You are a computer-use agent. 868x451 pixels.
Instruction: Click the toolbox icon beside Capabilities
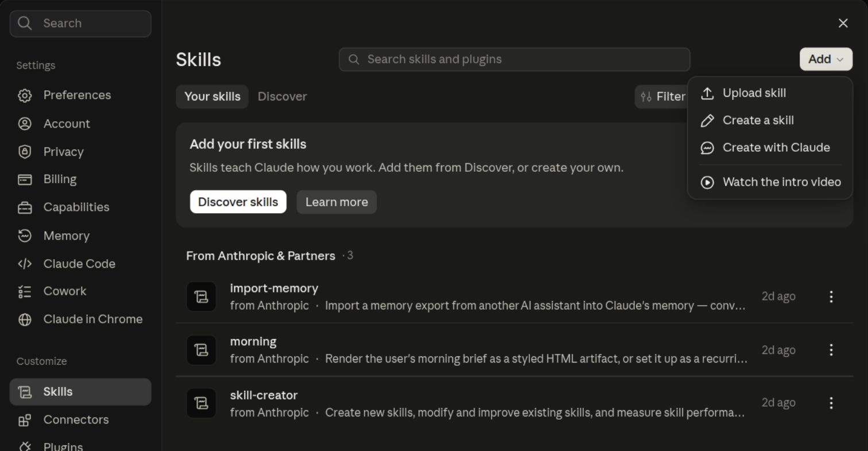pos(25,207)
